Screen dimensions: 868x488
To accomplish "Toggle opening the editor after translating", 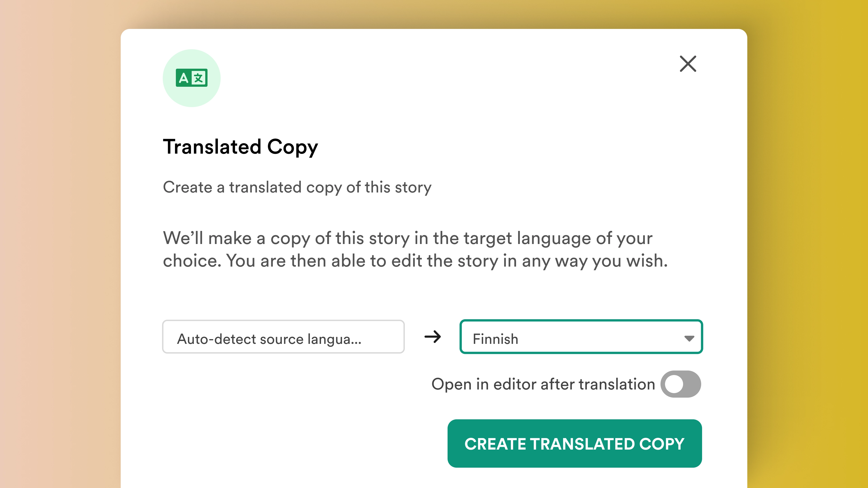I will click(x=680, y=384).
